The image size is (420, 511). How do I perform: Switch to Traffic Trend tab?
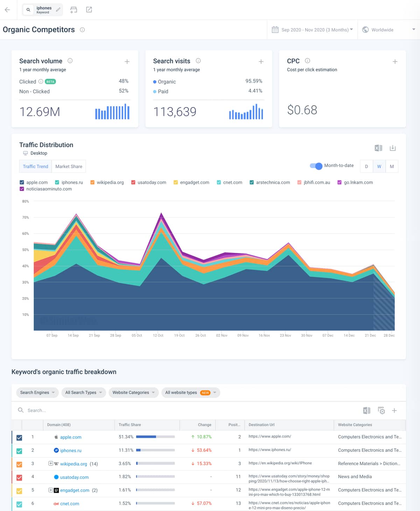(35, 166)
